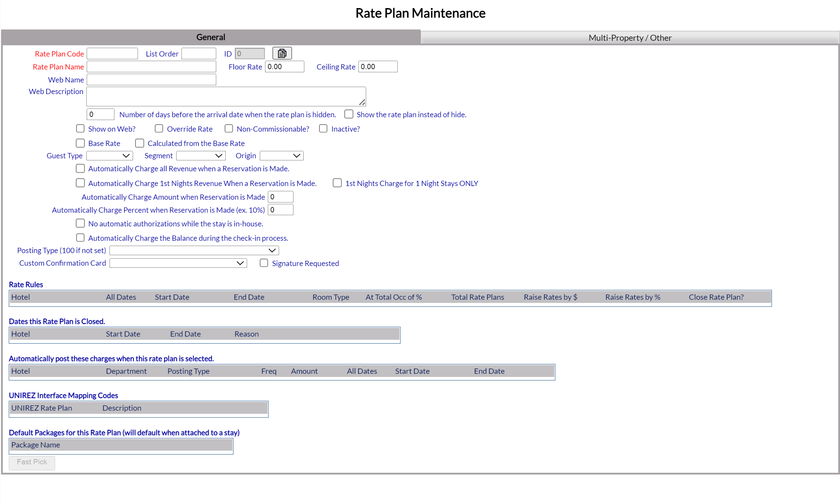Toggle the Base Rate checkbox
The height and width of the screenshot is (504, 840).
coord(80,143)
